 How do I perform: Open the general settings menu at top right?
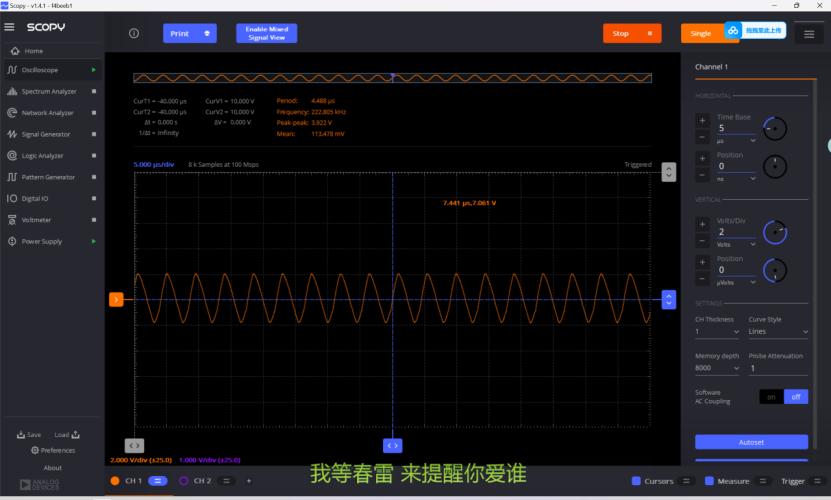point(809,34)
